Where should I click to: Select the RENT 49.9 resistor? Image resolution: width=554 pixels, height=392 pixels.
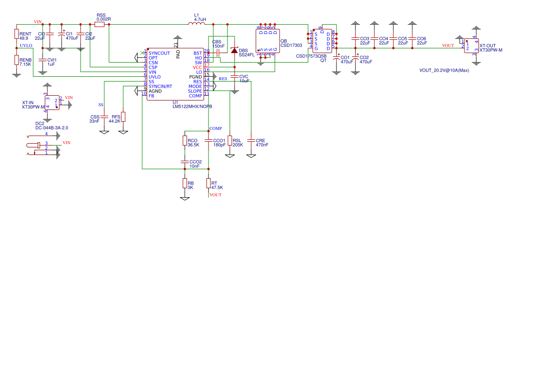click(17, 34)
